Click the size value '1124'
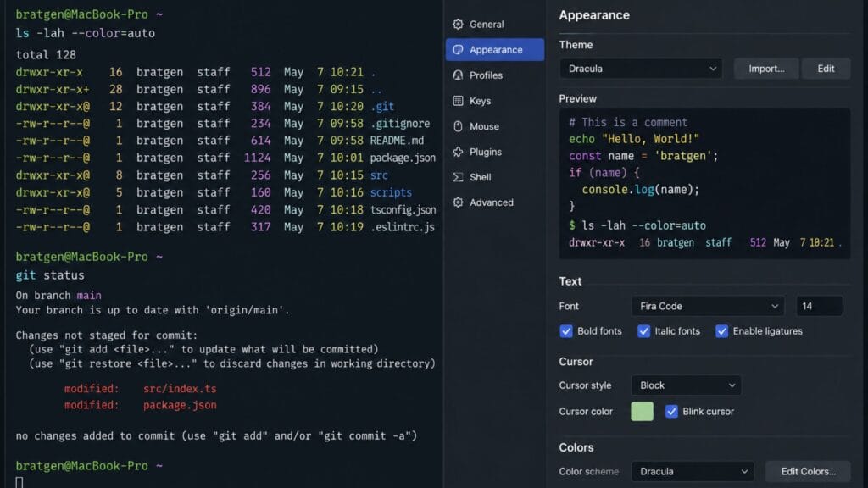868x488 pixels. 258,158
